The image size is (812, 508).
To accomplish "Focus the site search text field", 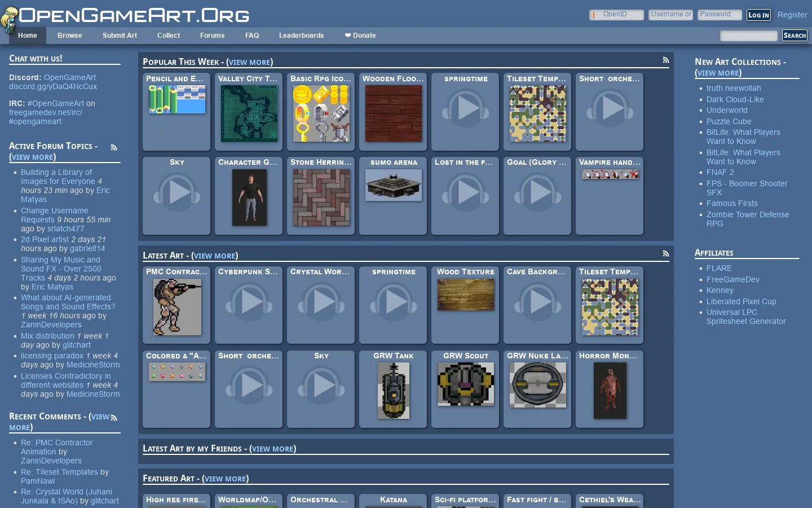I will click(748, 36).
